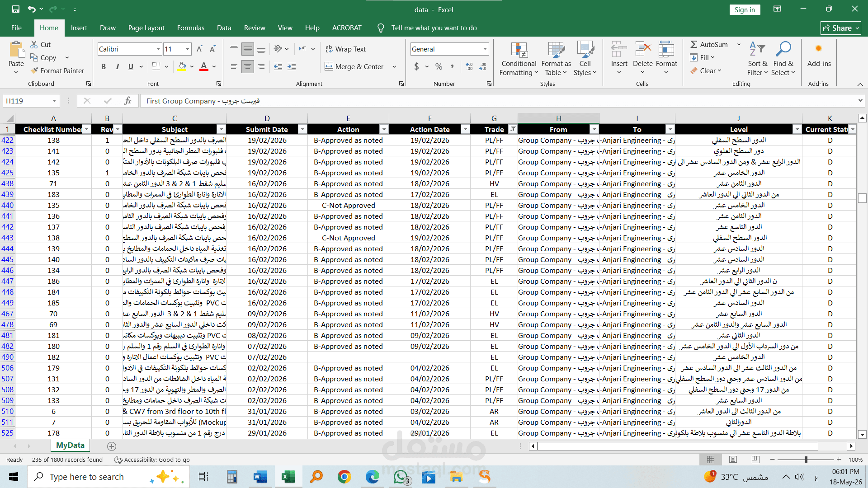Click the Delete cells icon
The height and width of the screenshot is (488, 868).
642,49
